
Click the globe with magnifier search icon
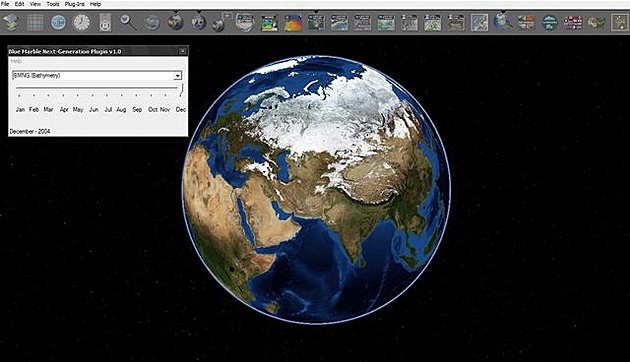tap(502, 22)
